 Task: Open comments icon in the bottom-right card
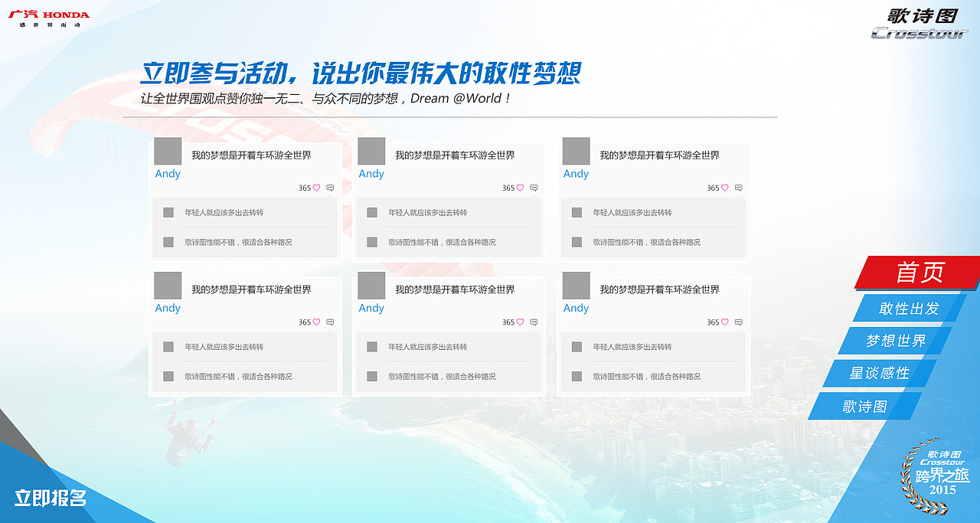[738, 322]
